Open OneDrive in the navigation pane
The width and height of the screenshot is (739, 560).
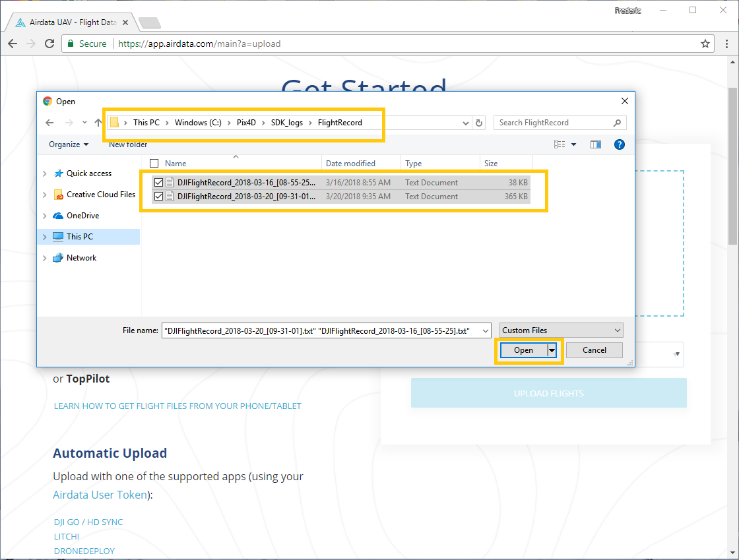click(x=77, y=216)
